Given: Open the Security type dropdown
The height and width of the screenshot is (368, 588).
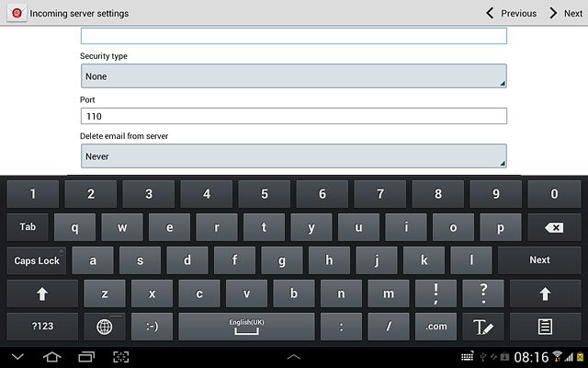Looking at the screenshot, I should [294, 75].
